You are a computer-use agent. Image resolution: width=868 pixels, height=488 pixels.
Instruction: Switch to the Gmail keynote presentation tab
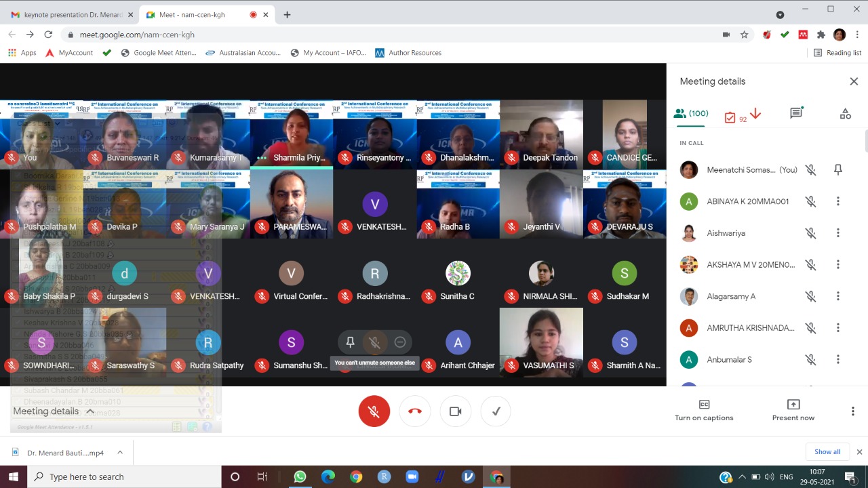click(70, 14)
